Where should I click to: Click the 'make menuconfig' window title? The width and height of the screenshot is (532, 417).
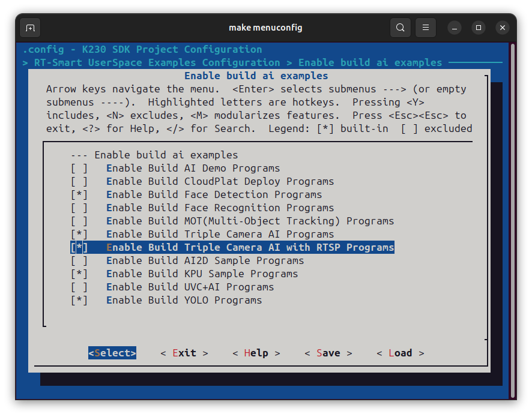click(x=265, y=28)
